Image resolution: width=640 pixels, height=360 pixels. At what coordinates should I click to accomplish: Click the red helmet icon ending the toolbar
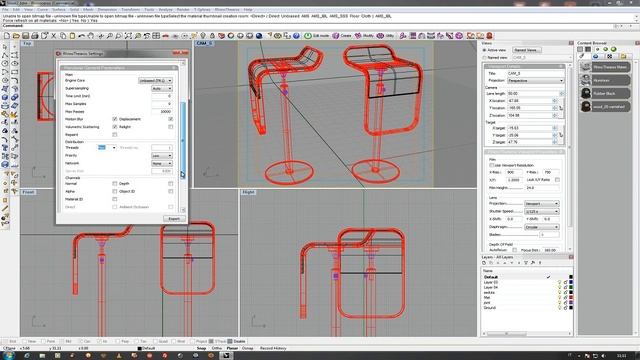[489, 36]
